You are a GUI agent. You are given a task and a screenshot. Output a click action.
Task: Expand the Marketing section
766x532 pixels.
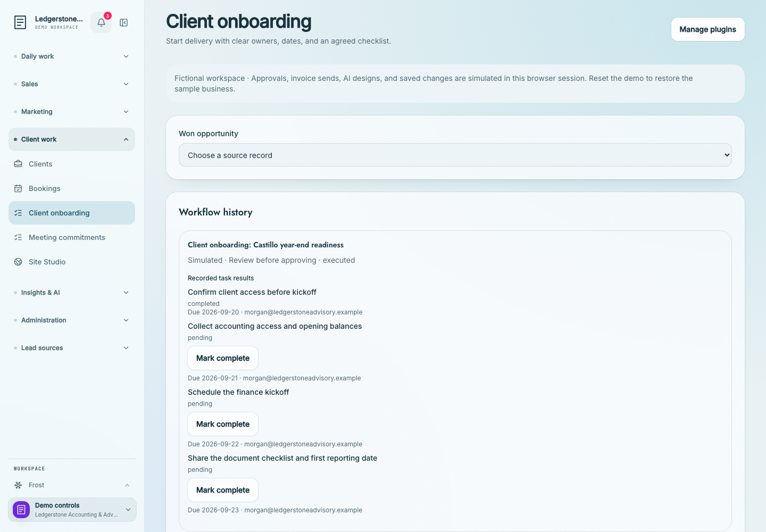pyautogui.click(x=72, y=112)
